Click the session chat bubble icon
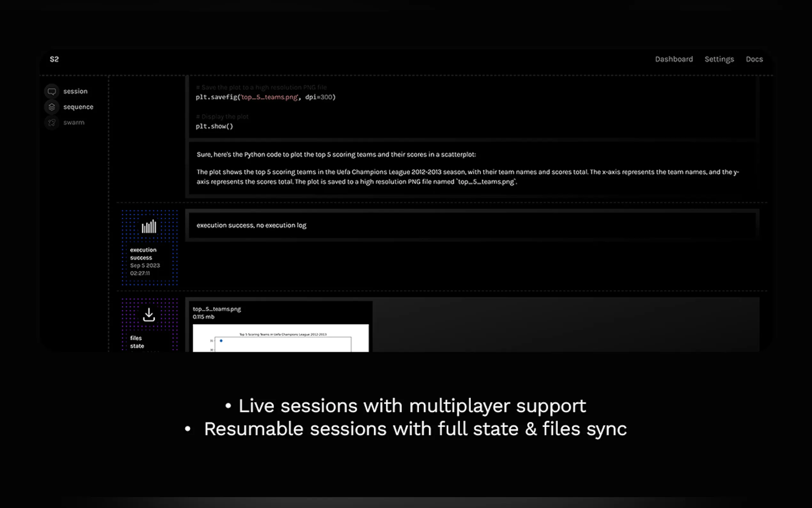Screen dimensions: 812x508 52,91
